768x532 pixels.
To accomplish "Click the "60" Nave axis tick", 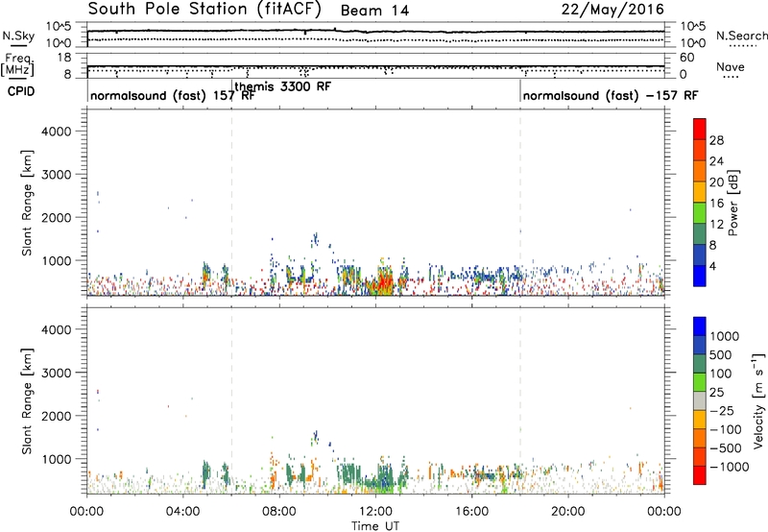I will [687, 58].
